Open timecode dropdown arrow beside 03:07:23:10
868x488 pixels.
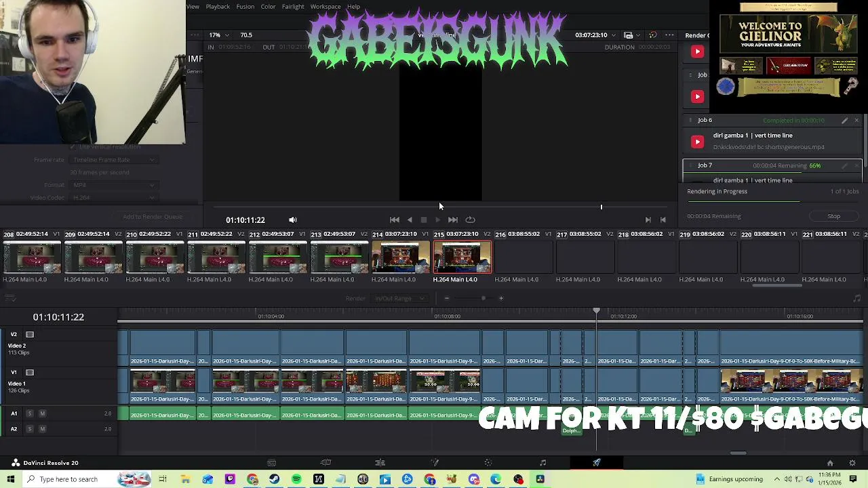coord(614,35)
